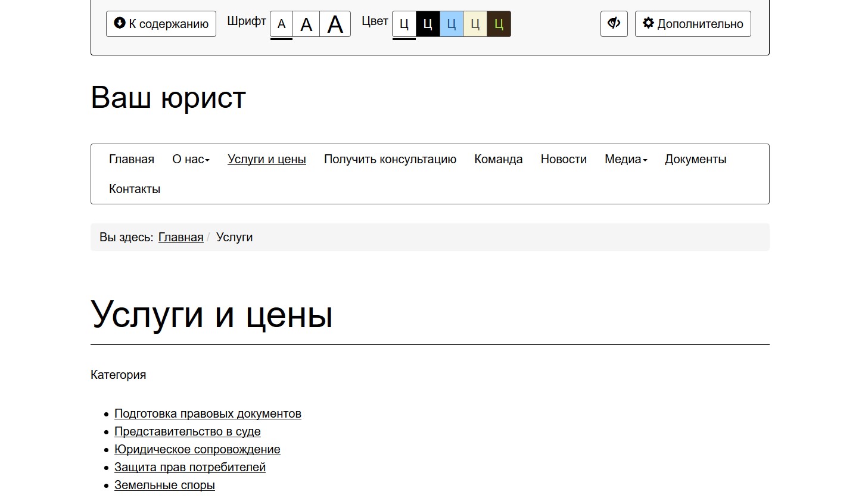
Task: Choose the blue color scheme swatch
Action: pyautogui.click(x=452, y=24)
